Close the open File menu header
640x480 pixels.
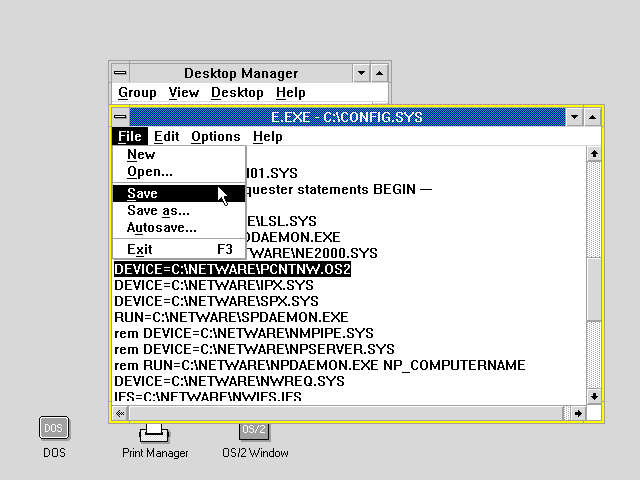pyautogui.click(x=130, y=136)
